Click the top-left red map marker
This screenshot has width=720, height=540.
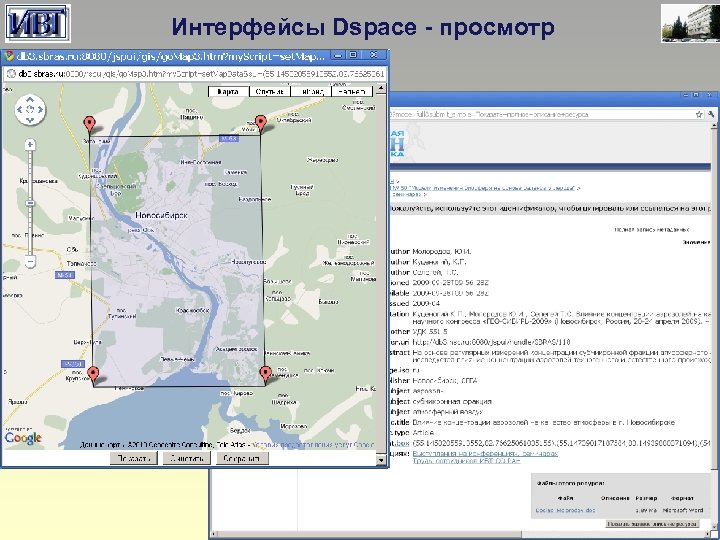(90, 124)
